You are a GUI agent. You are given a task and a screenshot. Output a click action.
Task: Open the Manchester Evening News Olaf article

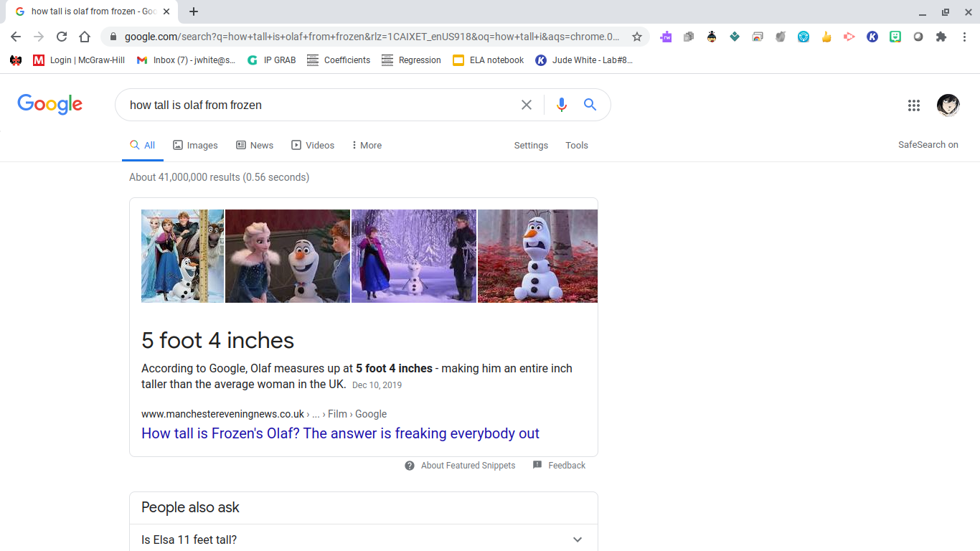tap(340, 433)
